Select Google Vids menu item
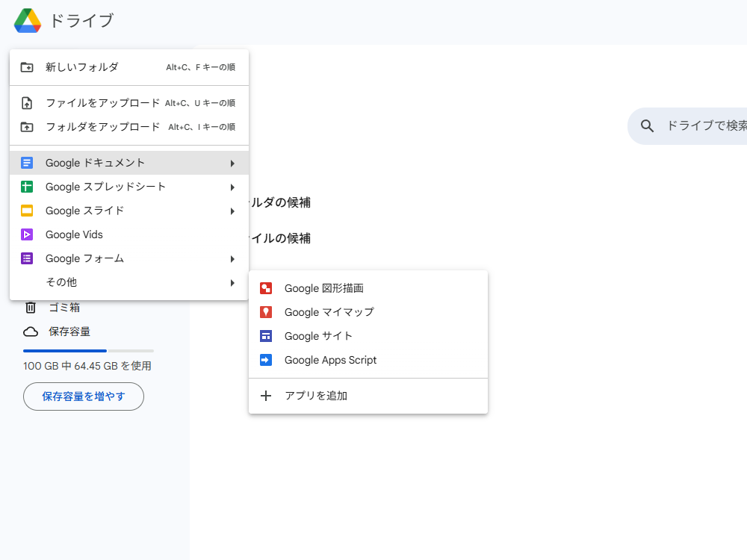Screen dimensions: 747x560 tap(129, 234)
